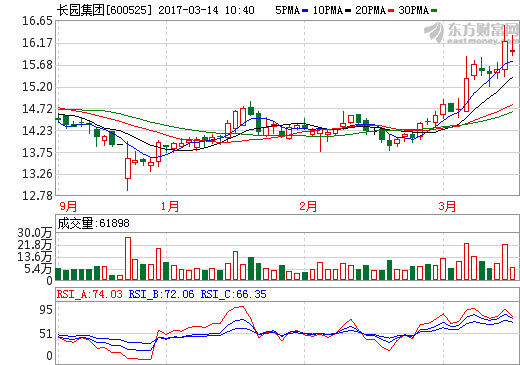This screenshot has width=520, height=365.
Task: Click the black 10PMA color swatch
Action: [348, 11]
